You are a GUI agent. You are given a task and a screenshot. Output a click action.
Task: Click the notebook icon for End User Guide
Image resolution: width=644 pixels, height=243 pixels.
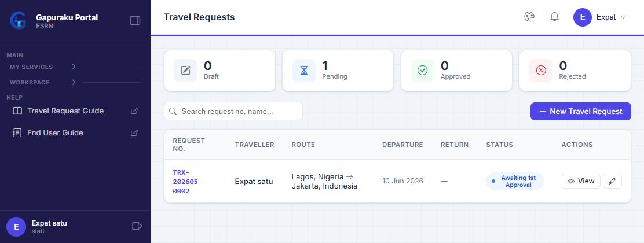coord(17,133)
